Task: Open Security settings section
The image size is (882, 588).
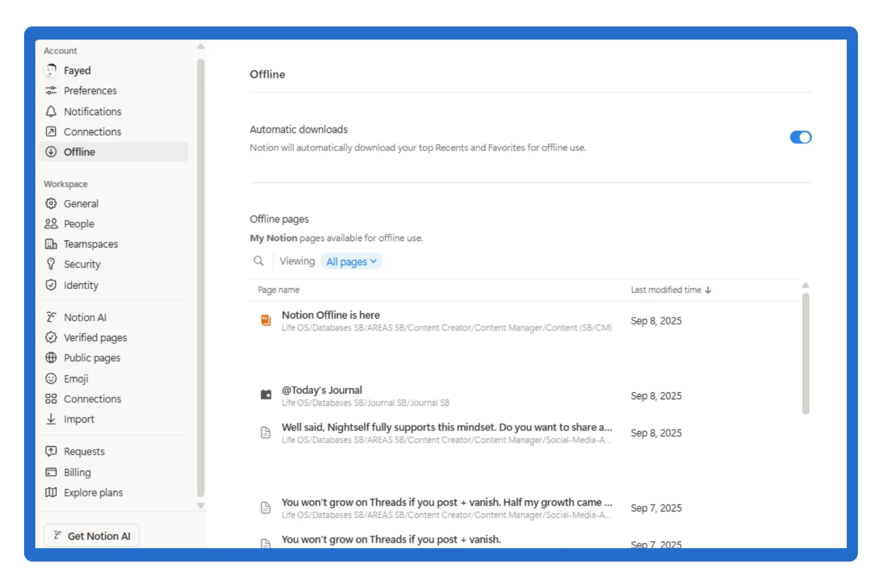Action: click(x=113, y=264)
